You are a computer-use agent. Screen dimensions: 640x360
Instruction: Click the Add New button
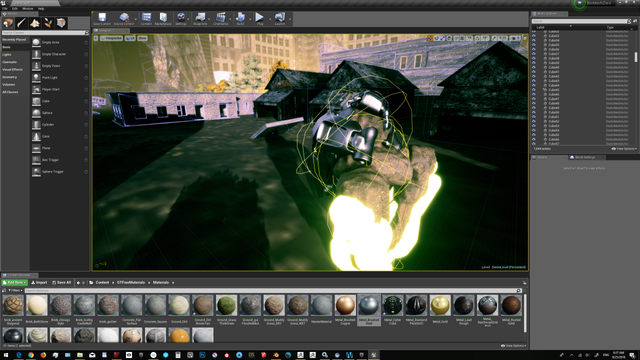click(x=15, y=282)
